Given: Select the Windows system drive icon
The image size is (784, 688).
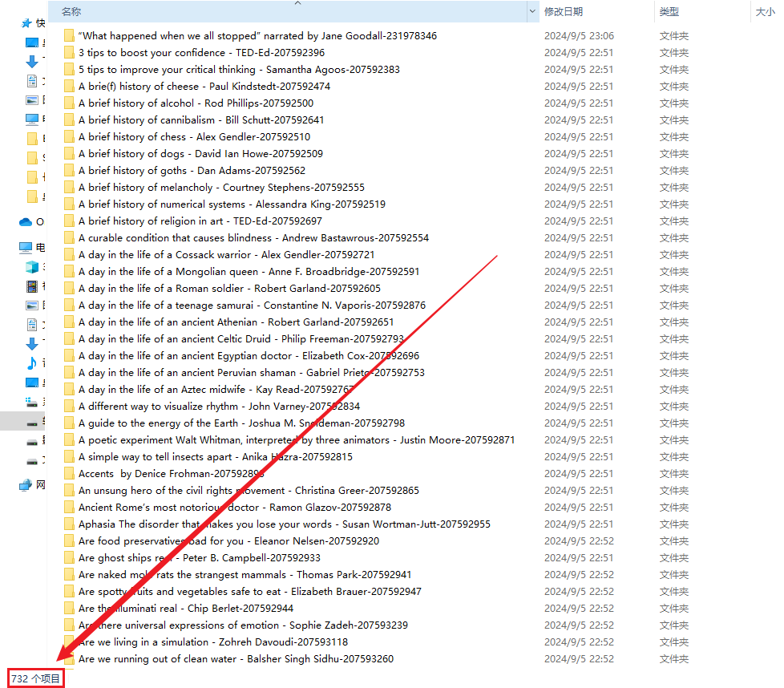Looking at the screenshot, I should click(x=32, y=402).
